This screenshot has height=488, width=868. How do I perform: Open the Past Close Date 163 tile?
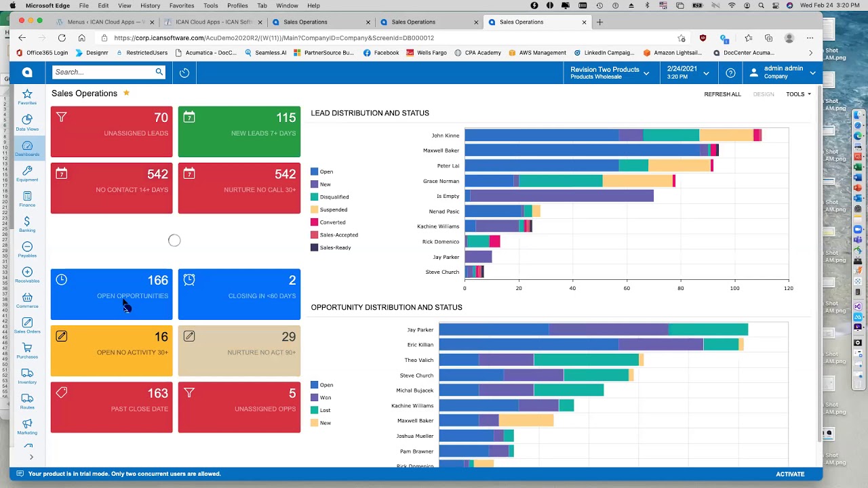[112, 407]
